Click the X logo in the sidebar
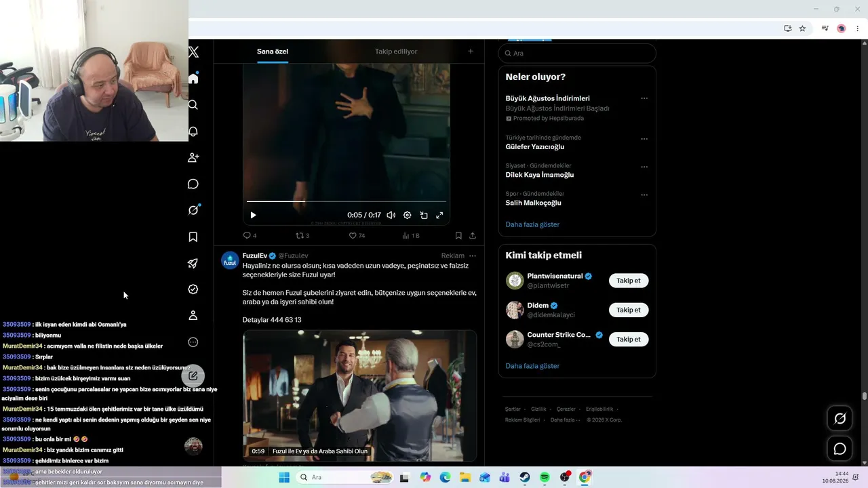Viewport: 868px width, 488px height. coord(193,52)
